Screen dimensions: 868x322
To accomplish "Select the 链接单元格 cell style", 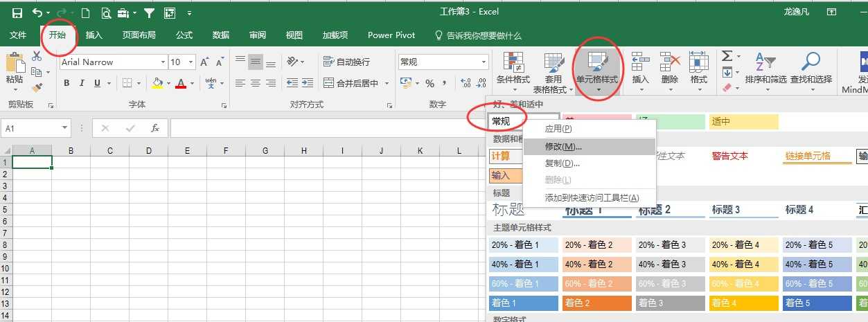I will pyautogui.click(x=817, y=156).
